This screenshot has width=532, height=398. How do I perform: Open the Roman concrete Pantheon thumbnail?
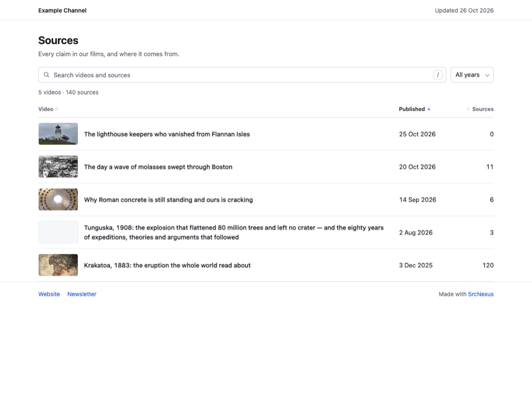click(58, 200)
